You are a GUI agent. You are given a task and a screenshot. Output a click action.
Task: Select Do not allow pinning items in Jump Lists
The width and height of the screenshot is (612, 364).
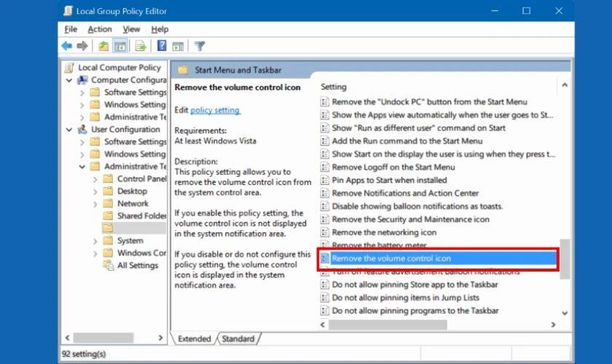[x=406, y=297]
